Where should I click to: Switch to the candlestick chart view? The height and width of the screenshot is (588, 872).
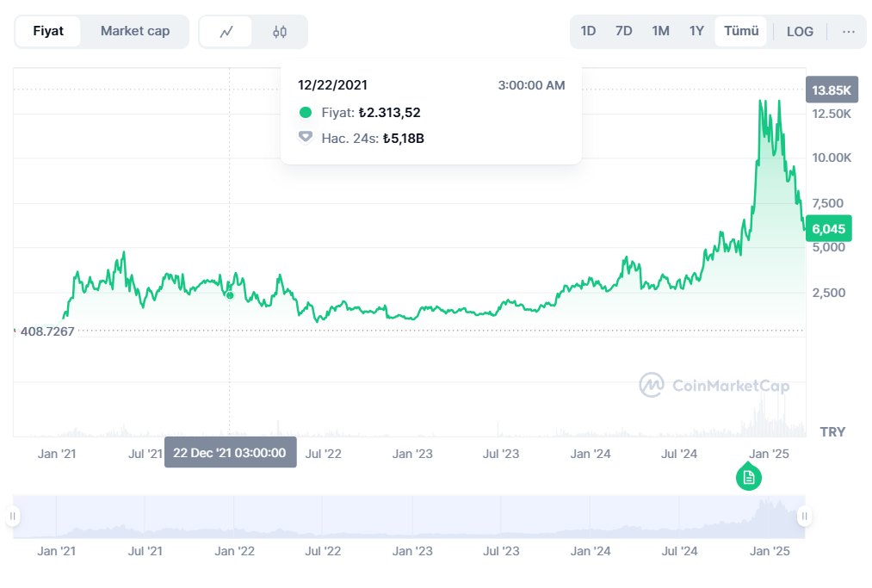pyautogui.click(x=280, y=32)
